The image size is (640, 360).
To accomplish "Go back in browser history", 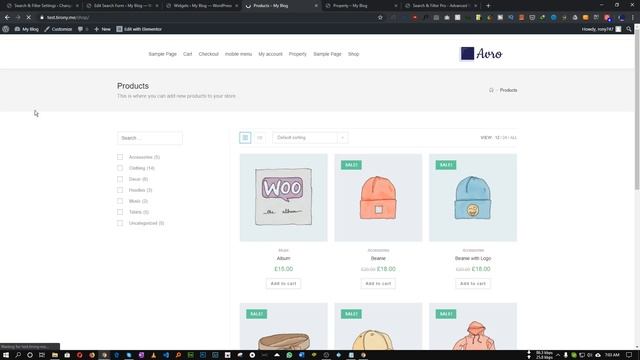I will pos(7,18).
